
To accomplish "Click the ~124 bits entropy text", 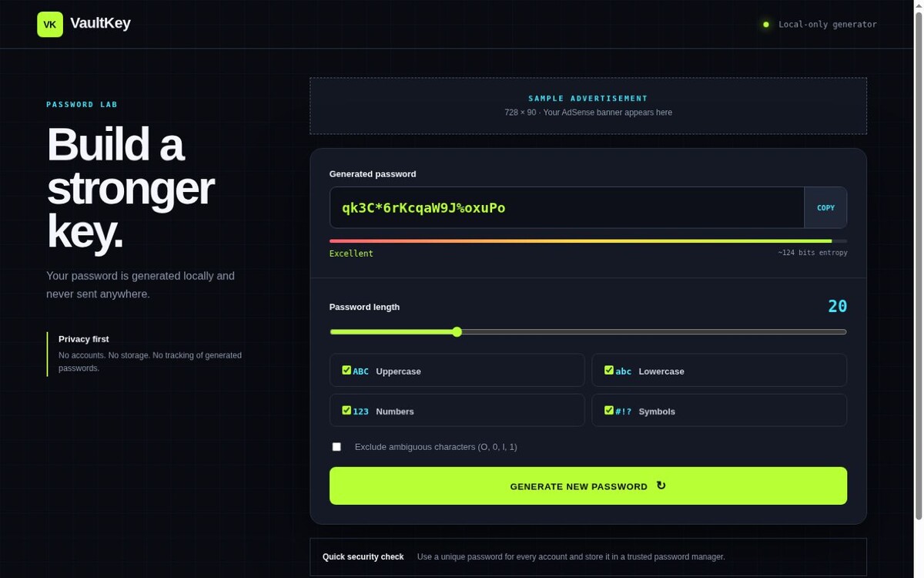I will [x=812, y=253].
